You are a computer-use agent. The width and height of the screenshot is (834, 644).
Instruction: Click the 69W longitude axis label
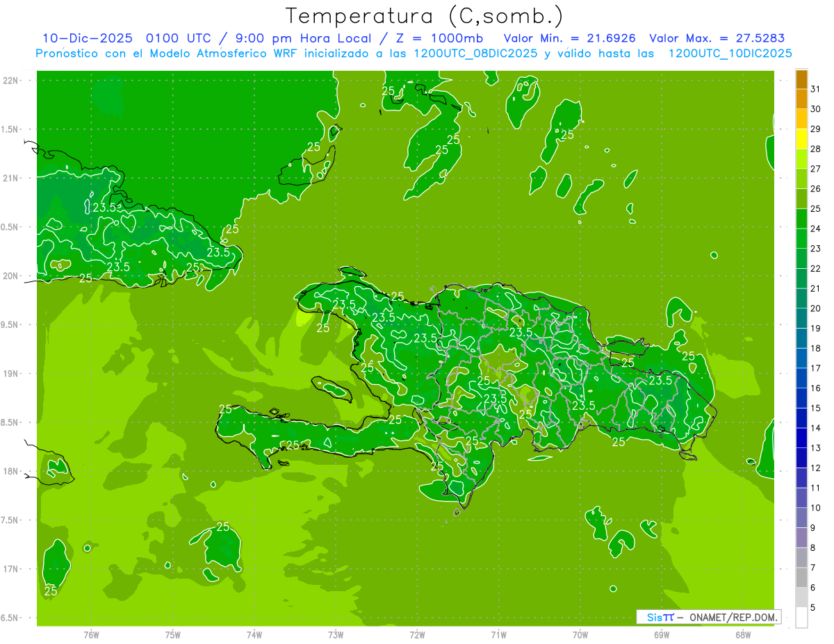(x=661, y=635)
